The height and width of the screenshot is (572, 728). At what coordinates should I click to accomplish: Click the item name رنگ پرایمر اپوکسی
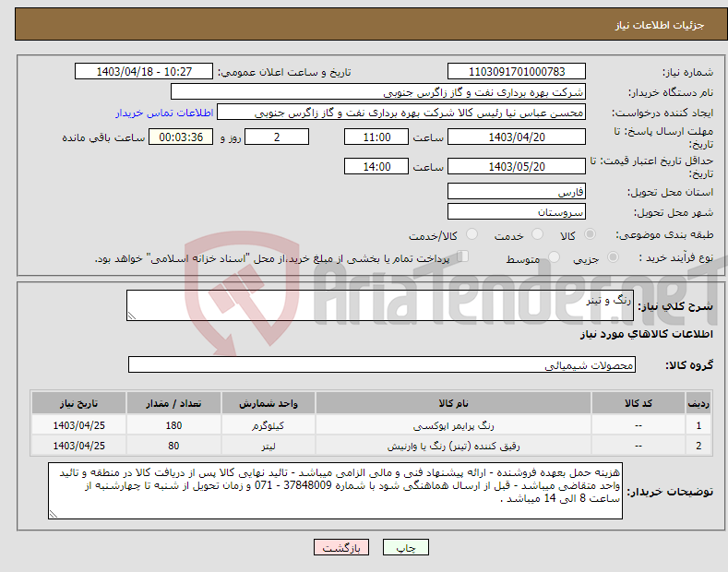(453, 425)
